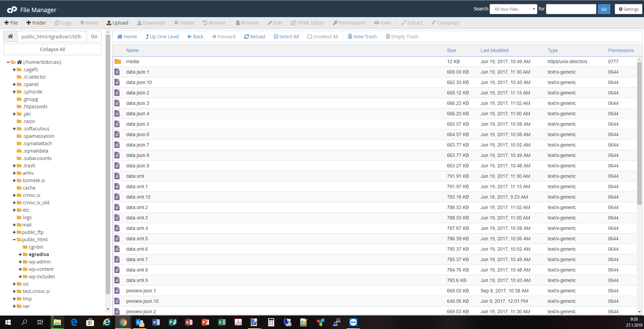Image resolution: width=644 pixels, height=329 pixels.
Task: Navigate Back in file list
Action: pos(195,37)
